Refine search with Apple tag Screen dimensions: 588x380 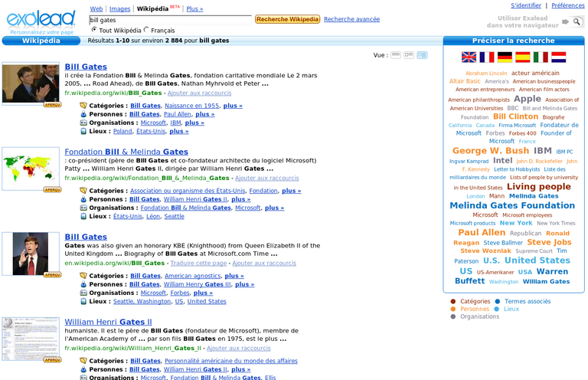(x=528, y=99)
